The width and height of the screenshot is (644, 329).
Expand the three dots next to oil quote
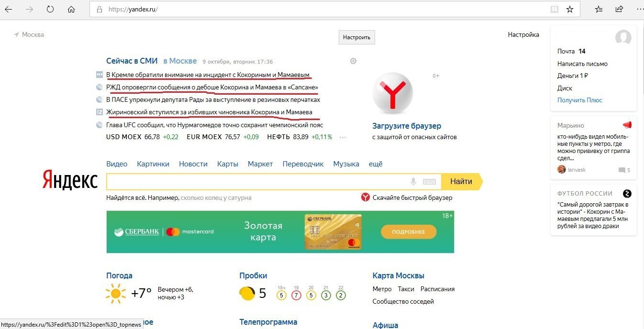343,137
